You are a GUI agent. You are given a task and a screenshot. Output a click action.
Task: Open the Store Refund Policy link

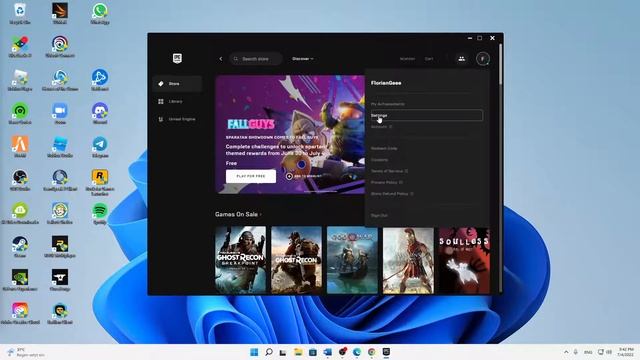392,194
